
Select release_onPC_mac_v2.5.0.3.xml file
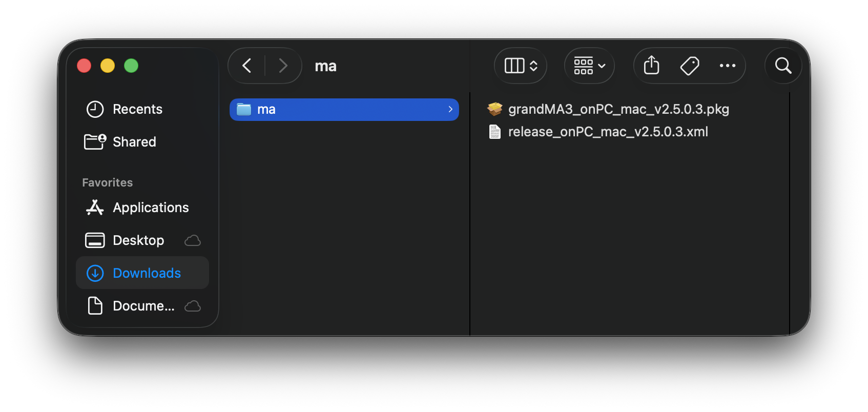click(608, 132)
